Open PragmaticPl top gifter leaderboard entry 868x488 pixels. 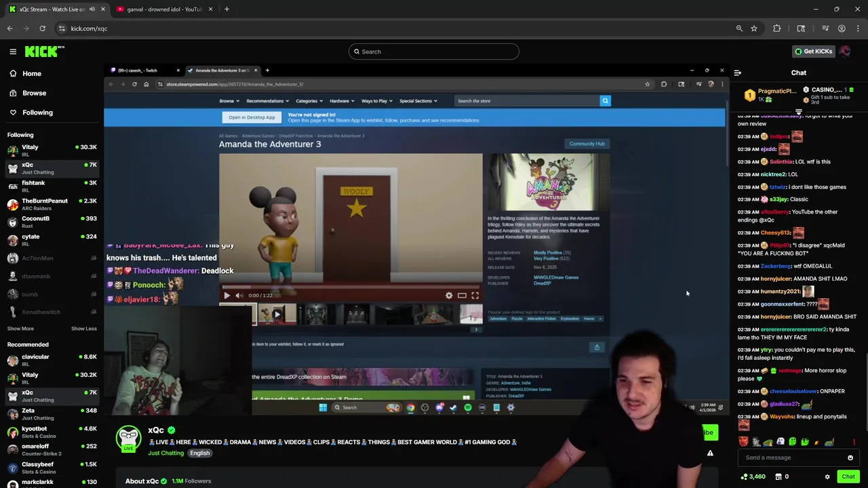[770, 94]
